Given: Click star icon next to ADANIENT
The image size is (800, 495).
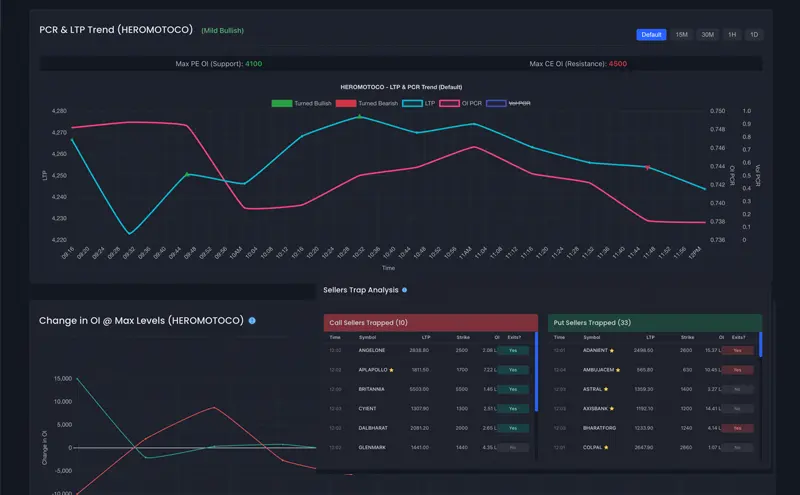Looking at the screenshot, I should [x=612, y=351].
